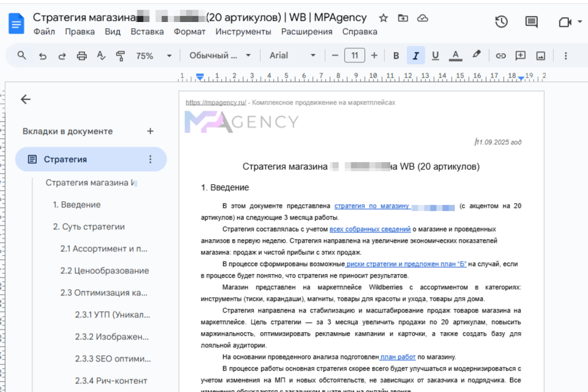Click font size field showing 11
588x392 pixels.
click(354, 56)
